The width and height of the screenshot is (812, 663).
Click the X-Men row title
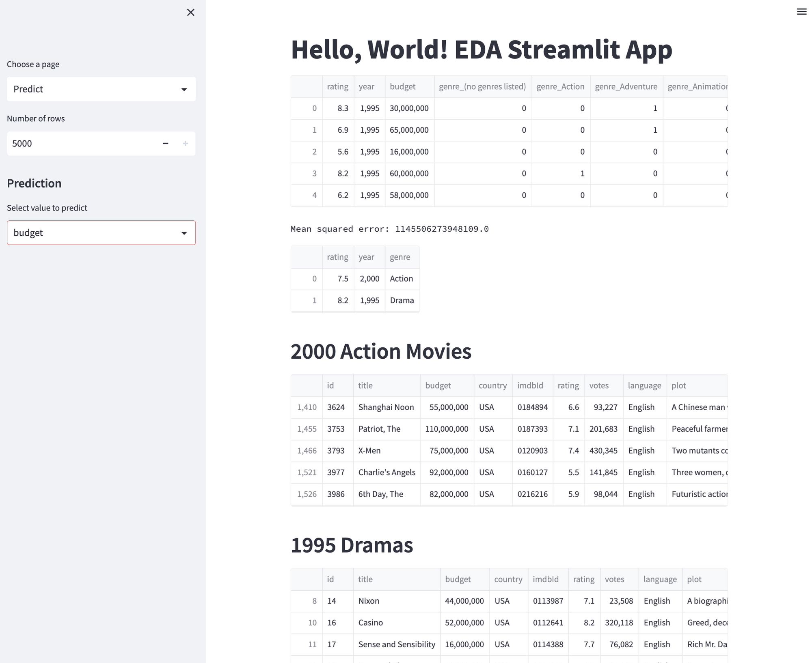point(369,450)
